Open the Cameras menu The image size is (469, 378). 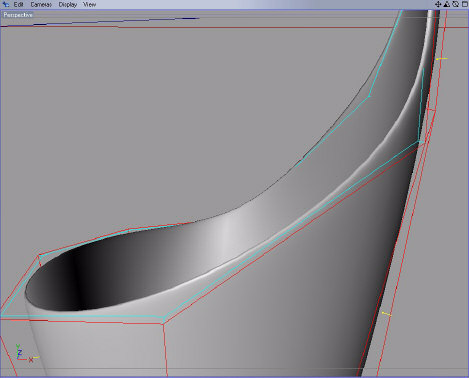click(x=41, y=5)
